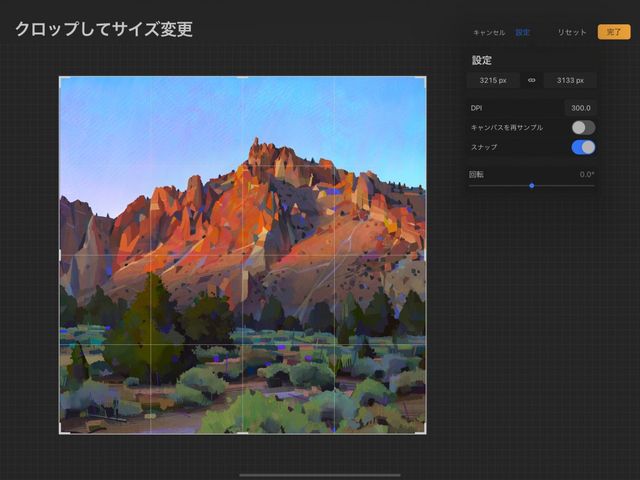Toggle the aspect ratio chain link icon
The image size is (640, 480).
click(x=531, y=80)
